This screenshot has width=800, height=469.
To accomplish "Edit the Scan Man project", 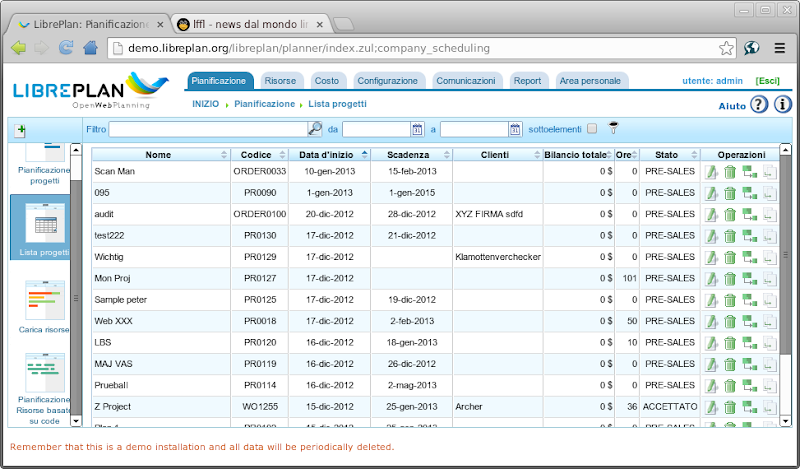I will pyautogui.click(x=712, y=172).
